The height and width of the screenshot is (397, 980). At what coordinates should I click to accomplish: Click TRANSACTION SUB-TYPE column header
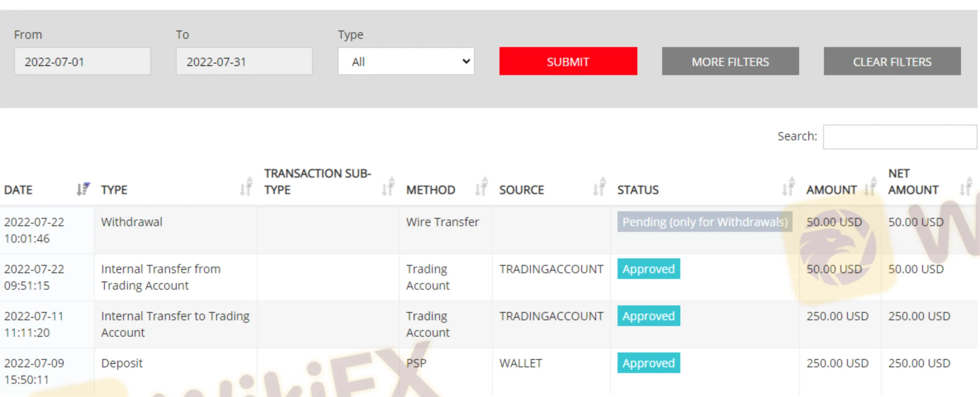318,182
